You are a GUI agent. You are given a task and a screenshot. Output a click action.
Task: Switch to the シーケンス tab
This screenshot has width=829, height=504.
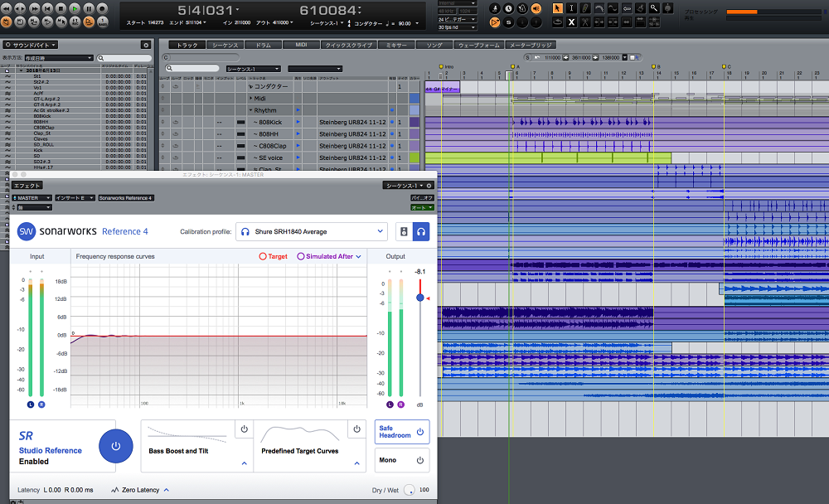coord(225,45)
